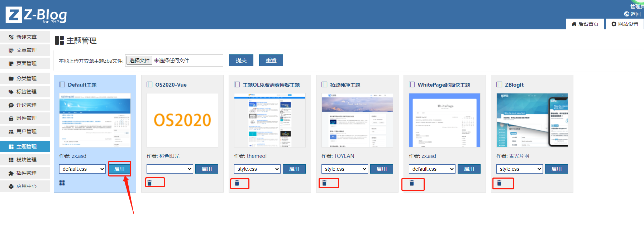
Task: Click the WhitePage preview thumbnail
Action: click(445, 120)
